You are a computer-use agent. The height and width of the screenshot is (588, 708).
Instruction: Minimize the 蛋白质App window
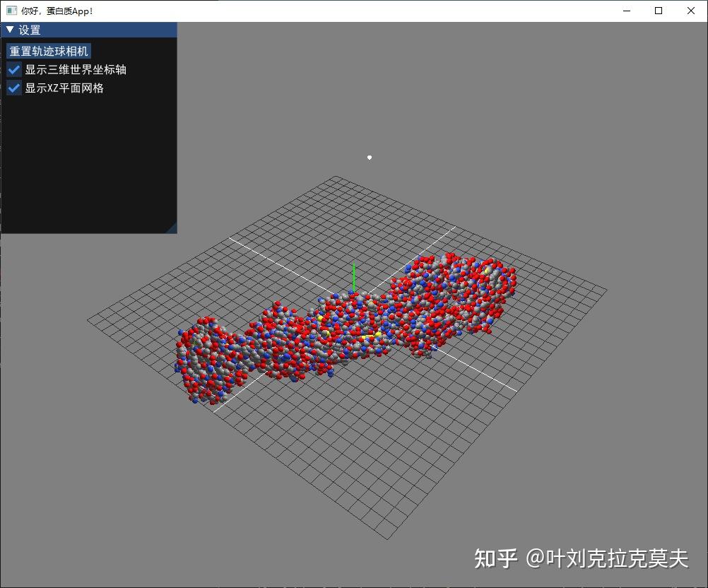(627, 11)
